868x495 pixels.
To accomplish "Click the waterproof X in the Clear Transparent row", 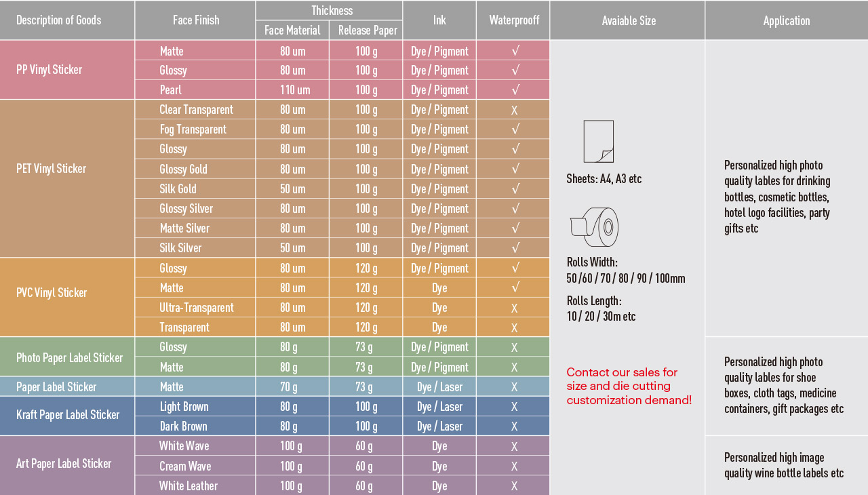I will coord(514,110).
